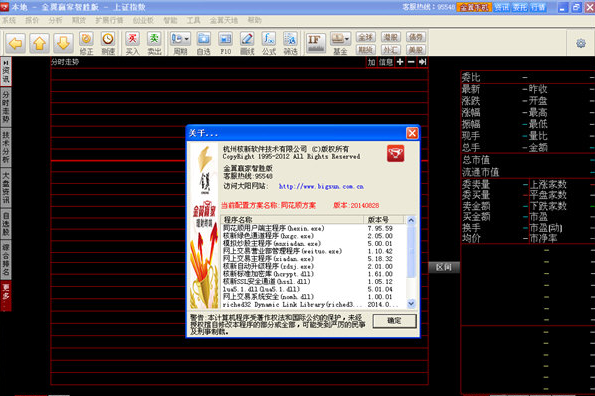Click the minus icon on chart header
595x396 pixels.
point(411,62)
